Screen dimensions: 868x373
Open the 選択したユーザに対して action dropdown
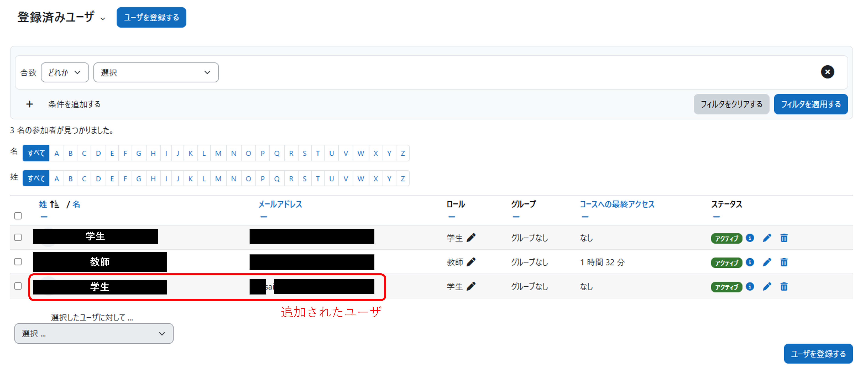pos(94,334)
